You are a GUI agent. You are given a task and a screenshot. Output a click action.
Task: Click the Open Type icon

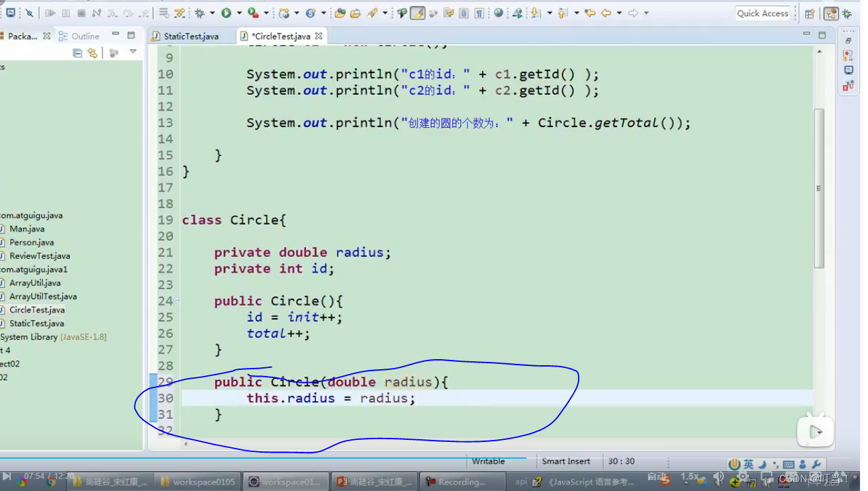click(x=340, y=13)
